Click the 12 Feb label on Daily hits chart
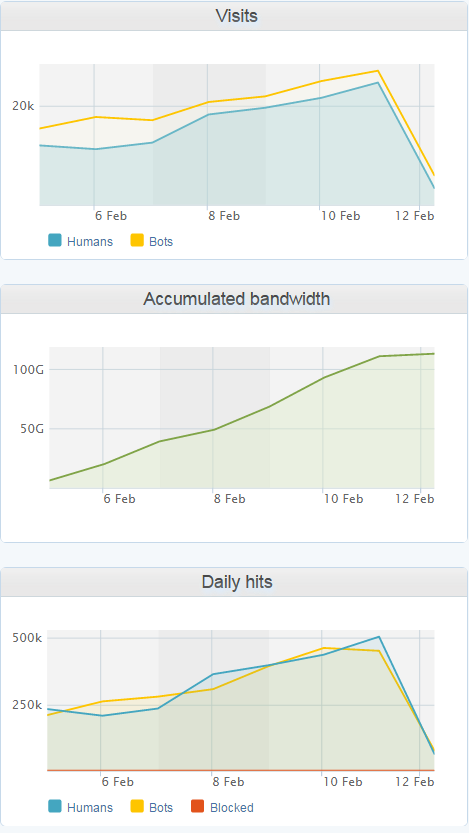The width and height of the screenshot is (469, 833). tap(416, 782)
